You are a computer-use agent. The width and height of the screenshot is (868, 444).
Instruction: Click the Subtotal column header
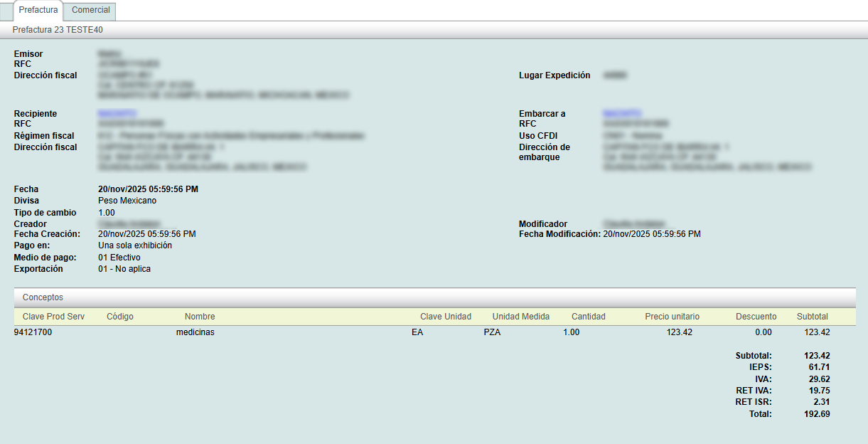point(813,317)
